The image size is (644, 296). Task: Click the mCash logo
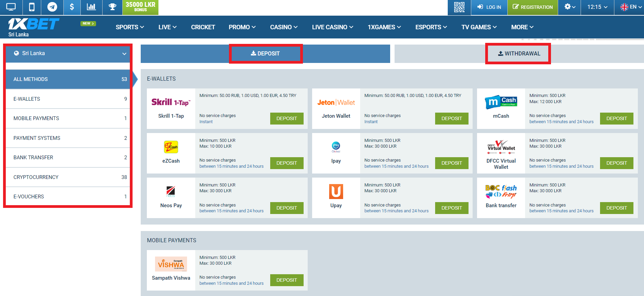pyautogui.click(x=501, y=102)
